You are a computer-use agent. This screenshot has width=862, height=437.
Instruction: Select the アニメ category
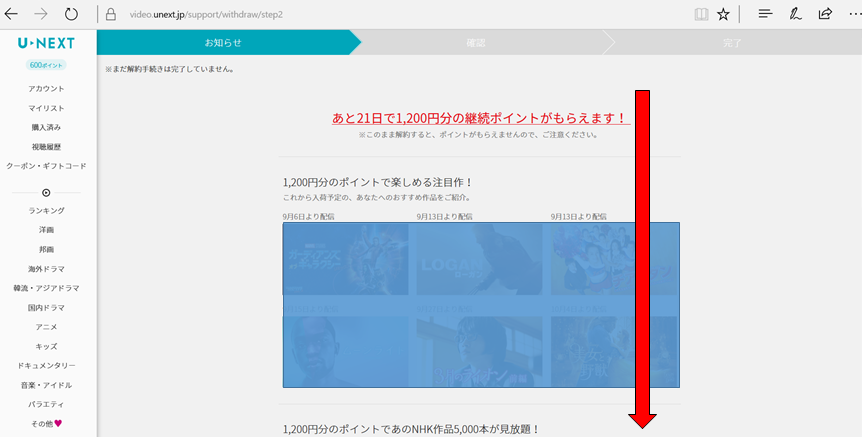click(46, 327)
